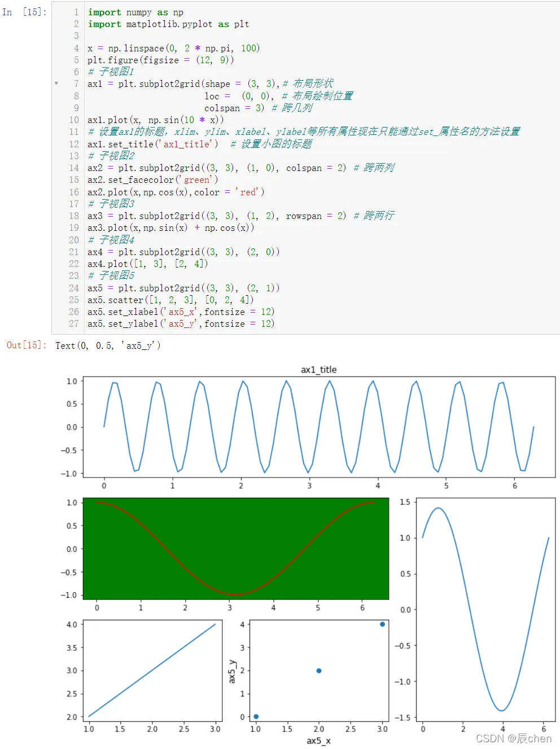The height and width of the screenshot is (749, 560).
Task: Click y-tick label 4.0 on line subplot
Action: pyautogui.click(x=72, y=625)
